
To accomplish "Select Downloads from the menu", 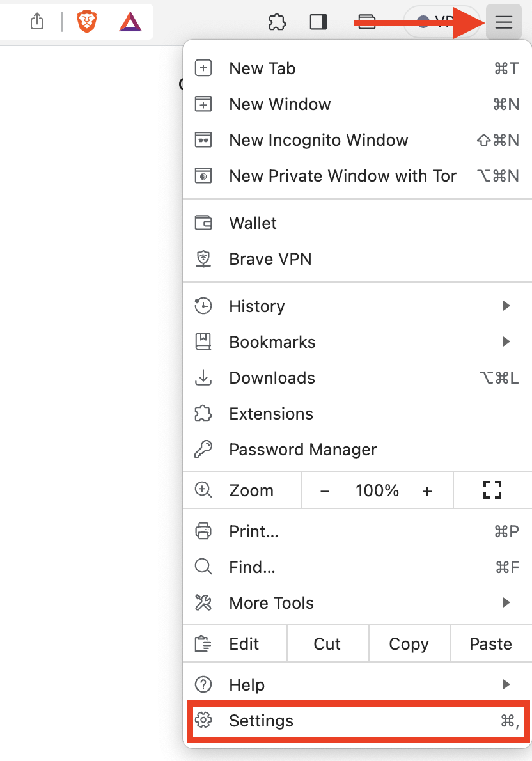I will tap(272, 378).
